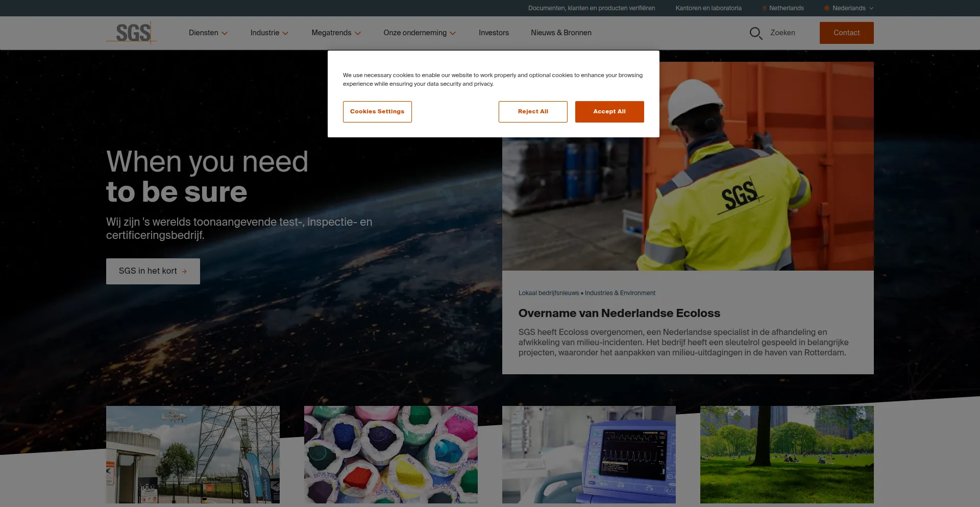
Task: Click the globe icon beside Nederlands
Action: coord(827,8)
